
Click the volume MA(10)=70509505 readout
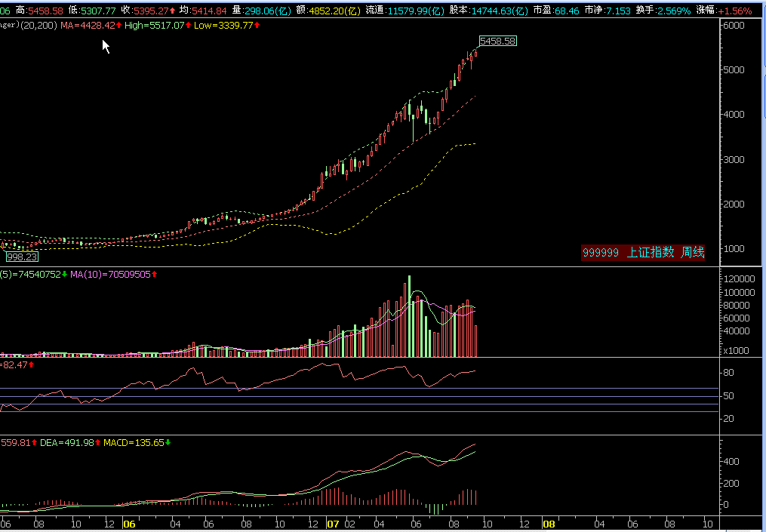coord(114,275)
